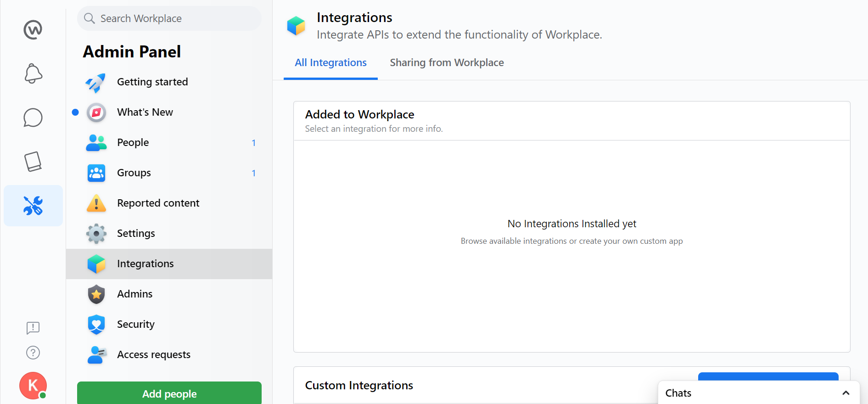
Task: Click the Integrations header cube icon
Action: point(296,26)
